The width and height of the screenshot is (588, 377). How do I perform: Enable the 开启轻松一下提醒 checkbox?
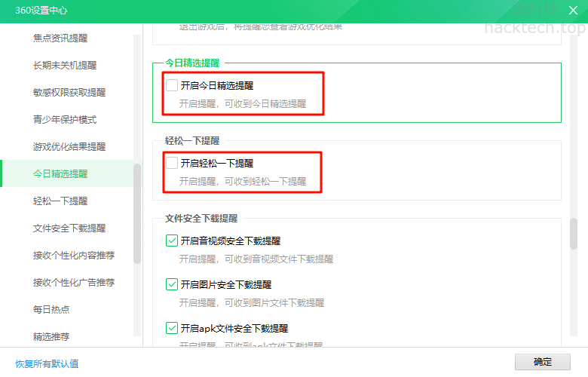[172, 163]
